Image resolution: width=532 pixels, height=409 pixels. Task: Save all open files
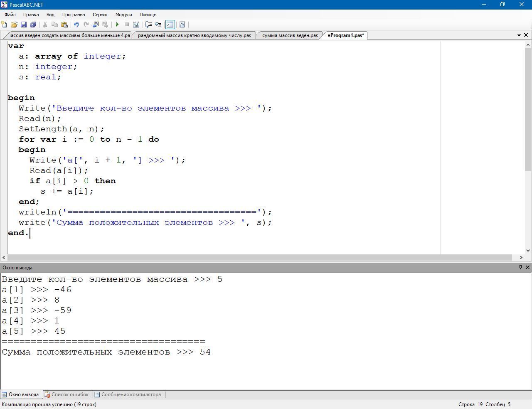33,25
